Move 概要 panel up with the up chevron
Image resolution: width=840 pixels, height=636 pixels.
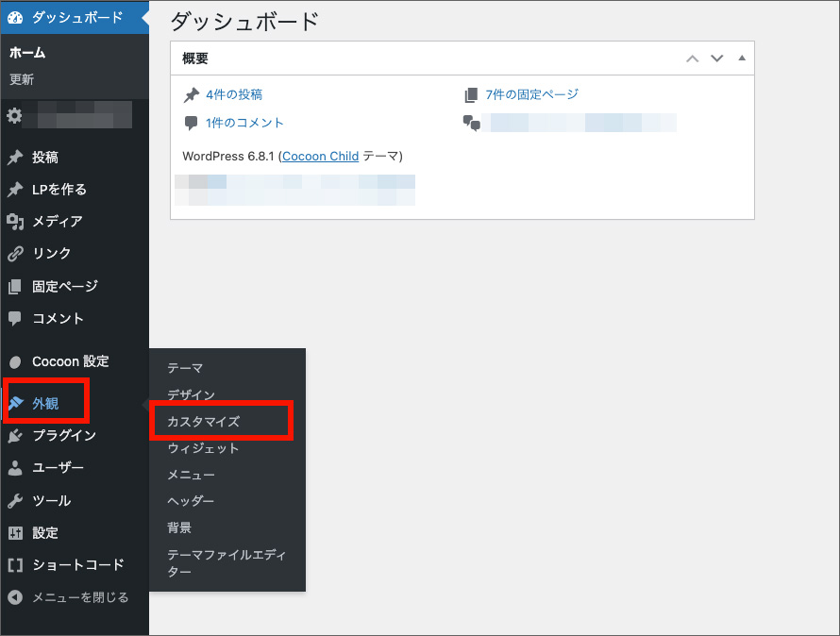click(692, 59)
